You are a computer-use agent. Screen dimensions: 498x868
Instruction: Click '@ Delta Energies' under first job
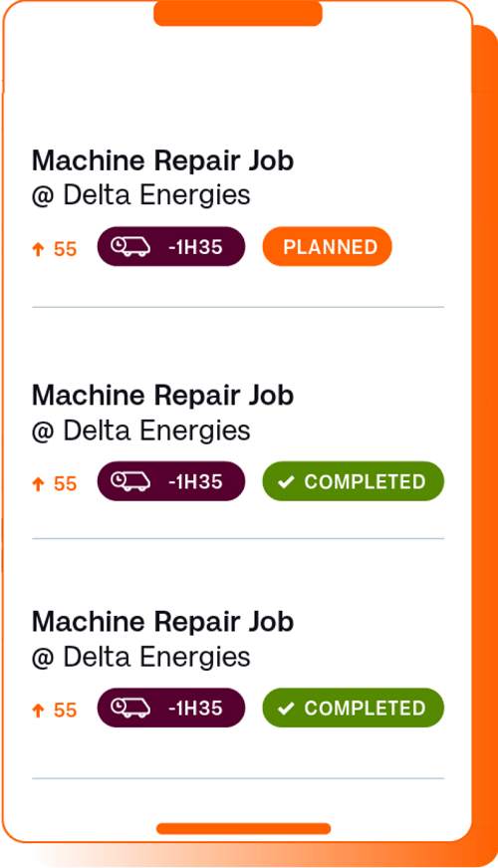(141, 195)
